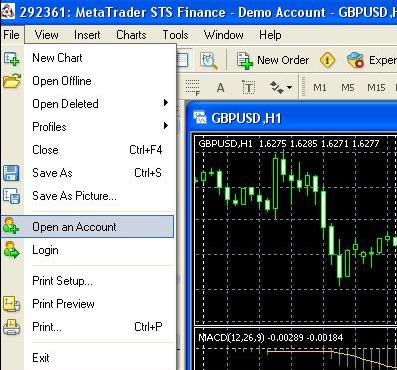Select M15 timeframe button
This screenshot has height=370, width=397.
click(376, 88)
